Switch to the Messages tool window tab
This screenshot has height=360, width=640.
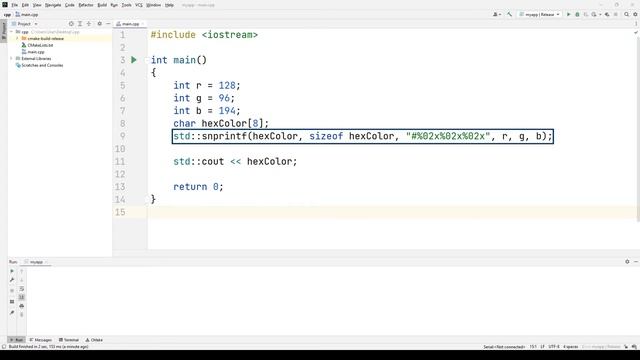coord(40,340)
